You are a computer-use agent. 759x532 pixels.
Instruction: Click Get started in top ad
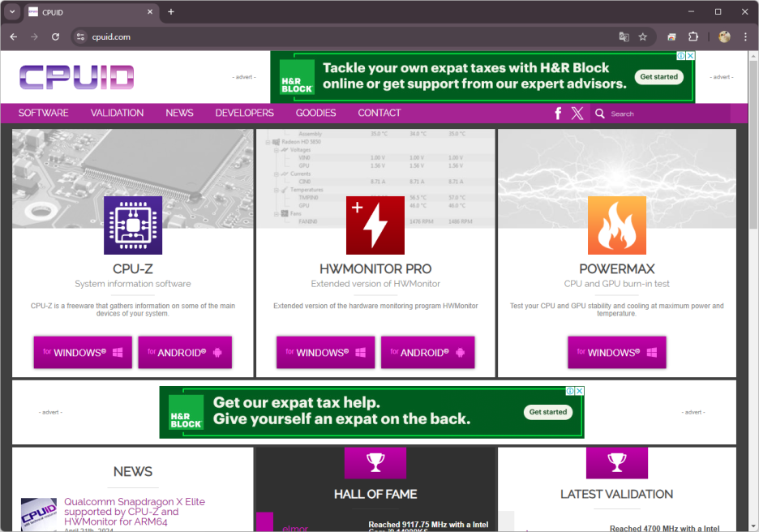(x=658, y=77)
